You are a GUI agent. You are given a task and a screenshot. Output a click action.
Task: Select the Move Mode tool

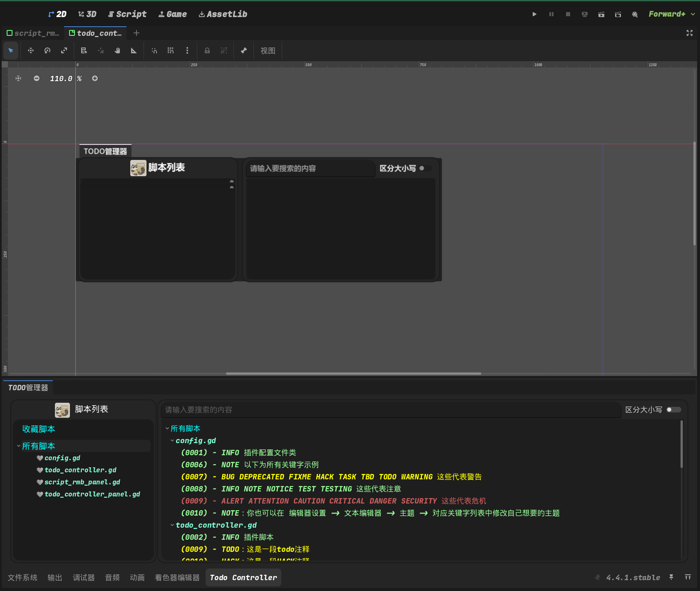point(31,50)
